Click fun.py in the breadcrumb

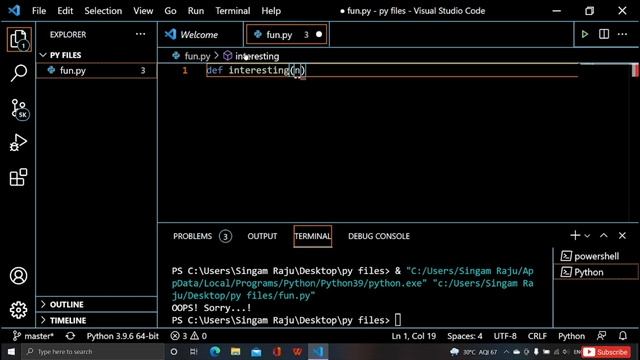197,56
